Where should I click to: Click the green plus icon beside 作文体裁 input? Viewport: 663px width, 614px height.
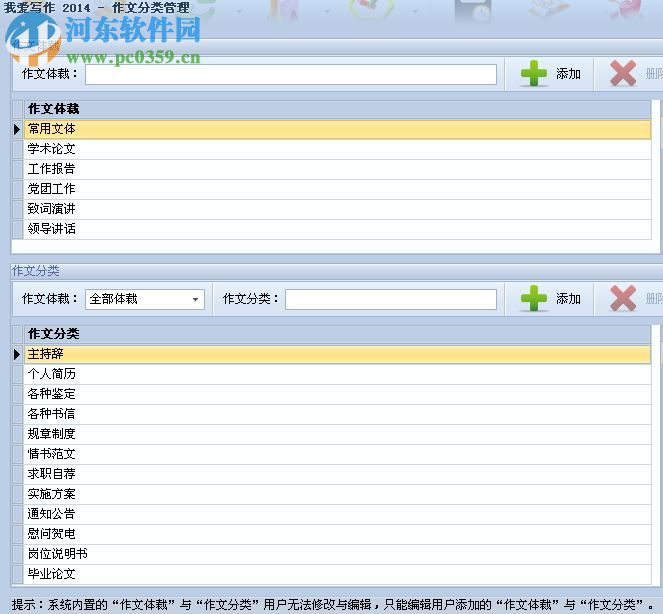point(534,74)
